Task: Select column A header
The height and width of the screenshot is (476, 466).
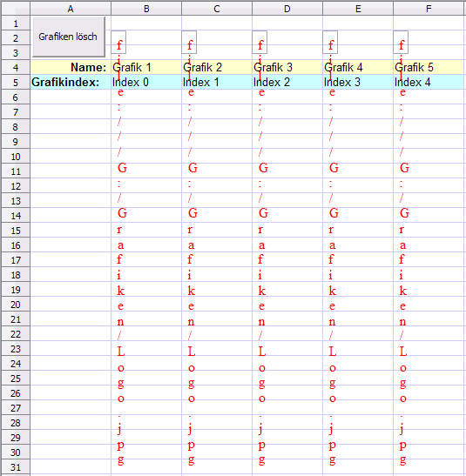Action: [71, 9]
